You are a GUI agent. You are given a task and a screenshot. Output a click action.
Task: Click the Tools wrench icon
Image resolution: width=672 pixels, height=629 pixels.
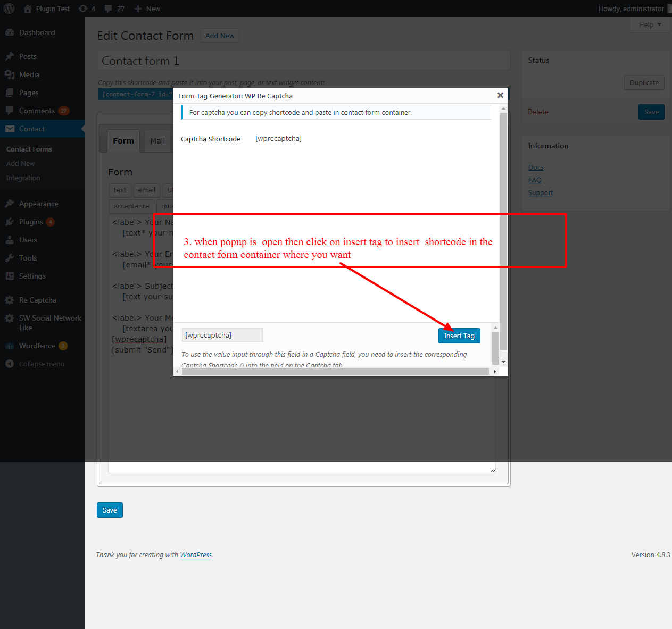[10, 258]
